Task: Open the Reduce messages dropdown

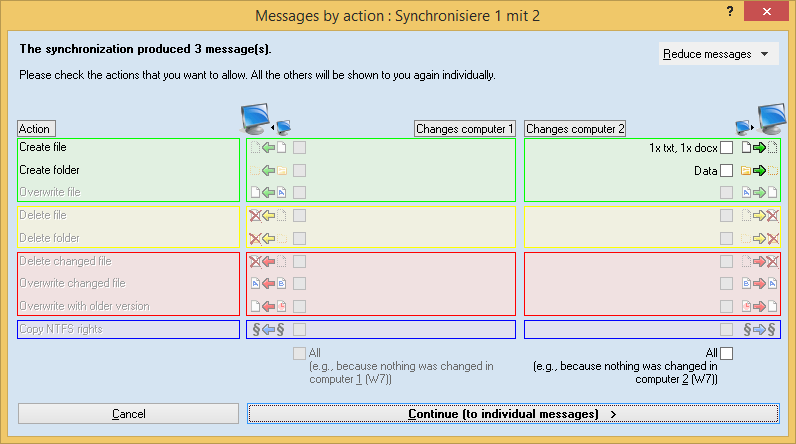Action: (x=718, y=54)
